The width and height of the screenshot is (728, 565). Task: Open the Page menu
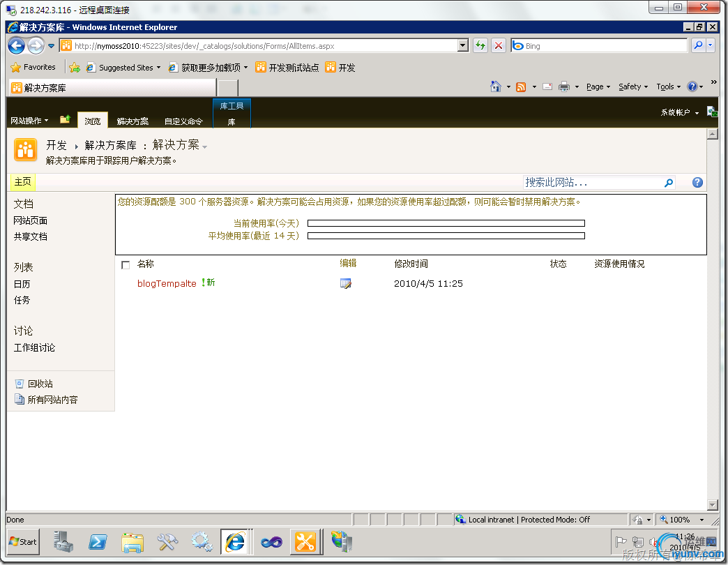coord(598,86)
